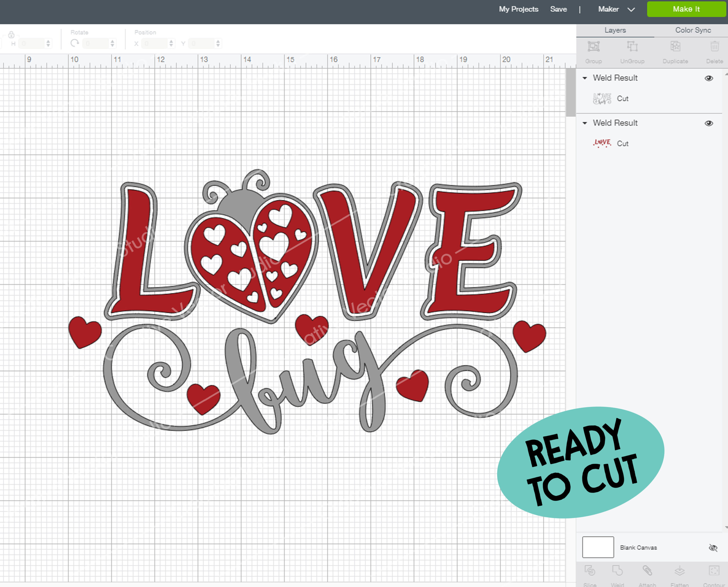Switch to the Color Sync tab
The width and height of the screenshot is (728, 587).
[x=693, y=30]
